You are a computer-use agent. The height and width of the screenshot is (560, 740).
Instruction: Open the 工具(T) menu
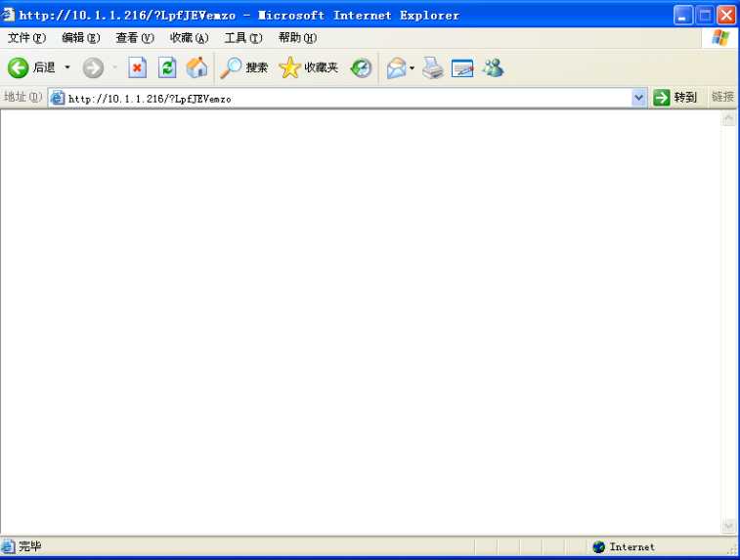click(x=243, y=38)
